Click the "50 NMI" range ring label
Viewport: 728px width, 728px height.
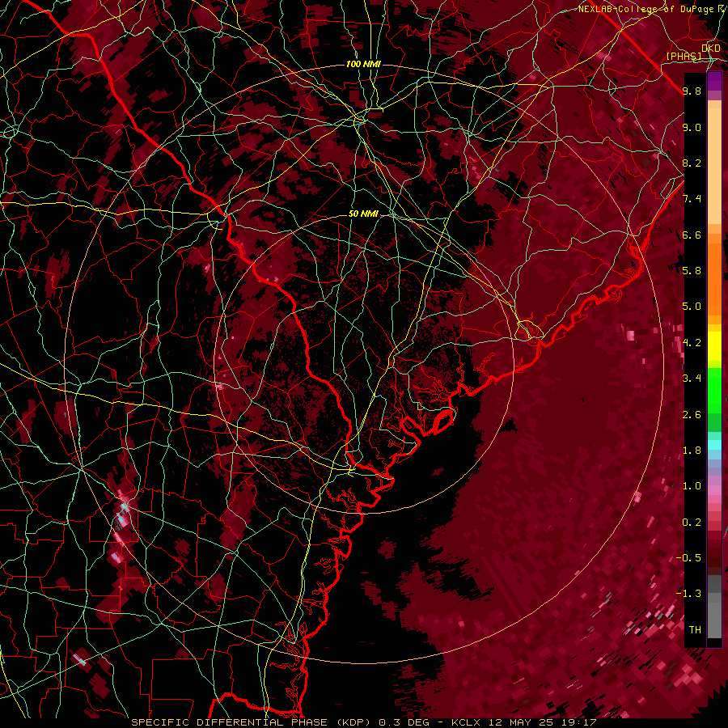363,214
